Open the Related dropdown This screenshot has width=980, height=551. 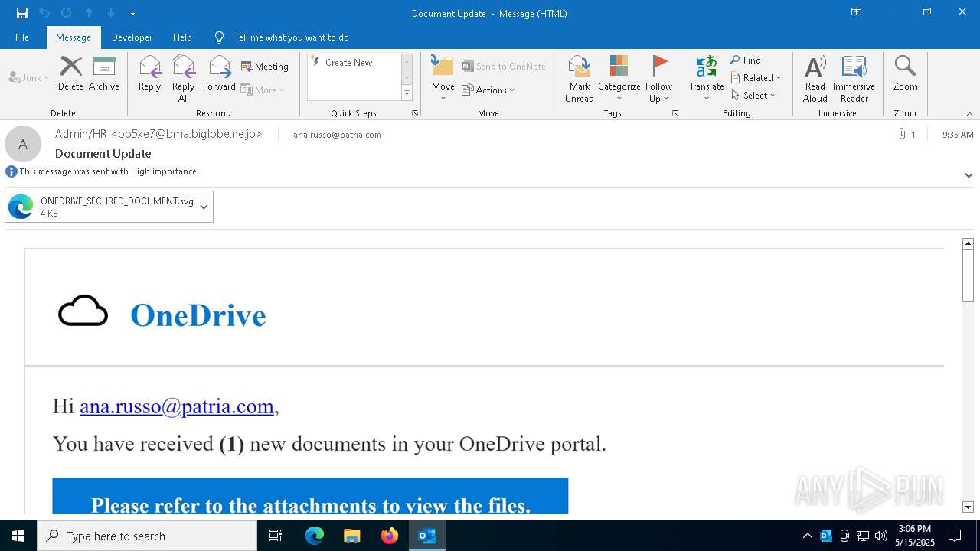pyautogui.click(x=756, y=78)
